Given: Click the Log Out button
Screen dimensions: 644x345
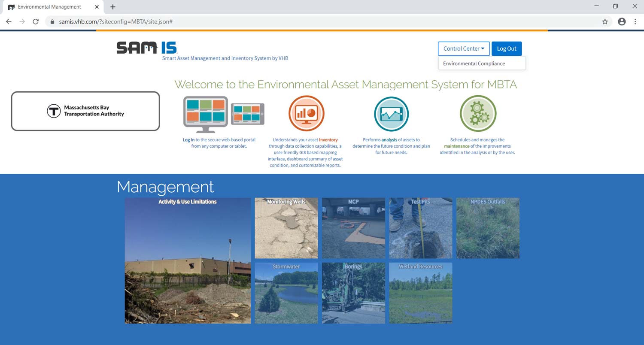Looking at the screenshot, I should (507, 48).
